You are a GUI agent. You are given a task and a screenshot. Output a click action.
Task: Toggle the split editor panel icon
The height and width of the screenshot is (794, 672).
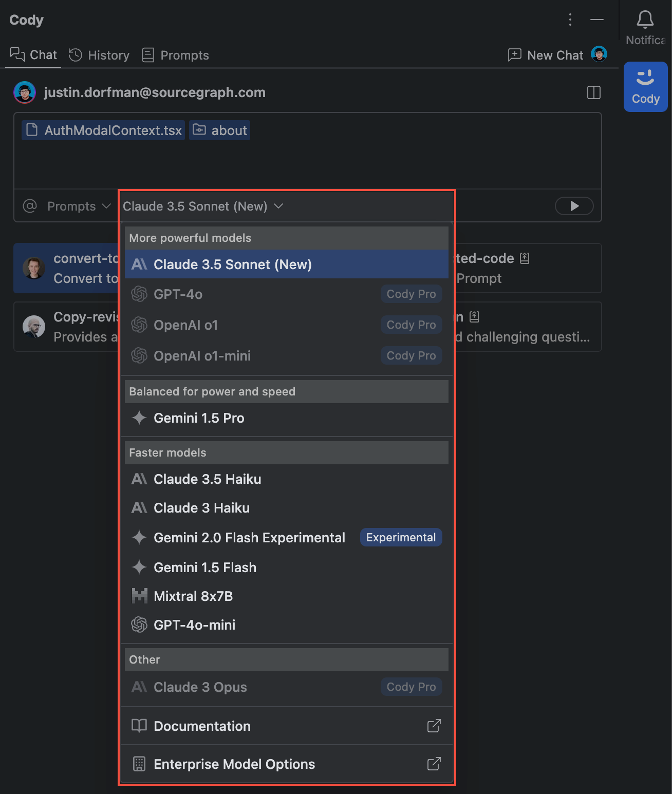point(594,92)
